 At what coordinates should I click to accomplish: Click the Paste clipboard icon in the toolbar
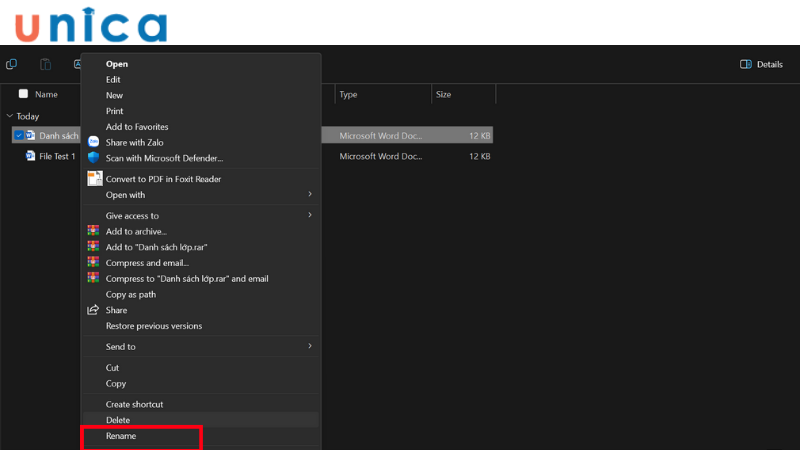(x=45, y=64)
